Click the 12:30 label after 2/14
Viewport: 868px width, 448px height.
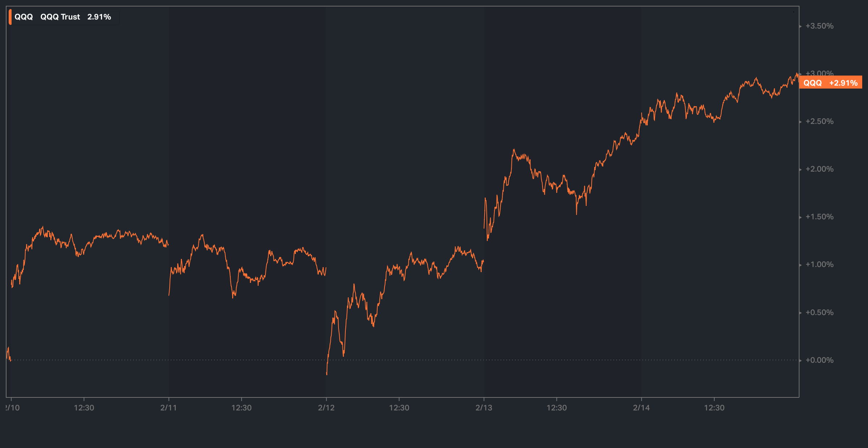714,408
